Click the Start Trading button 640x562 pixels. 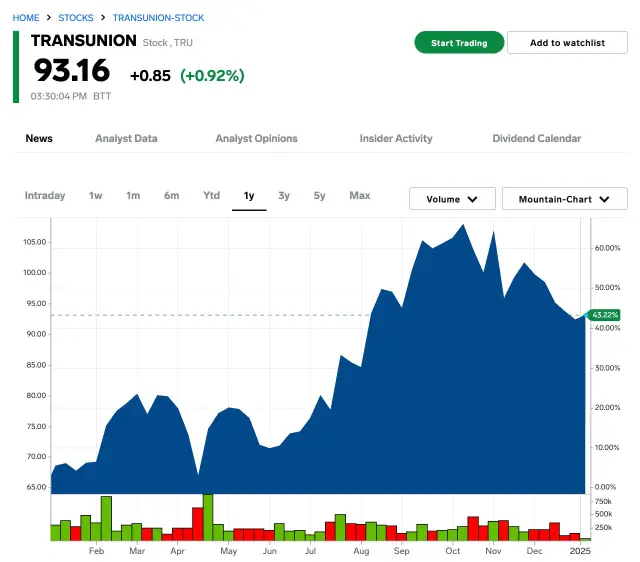coord(459,43)
